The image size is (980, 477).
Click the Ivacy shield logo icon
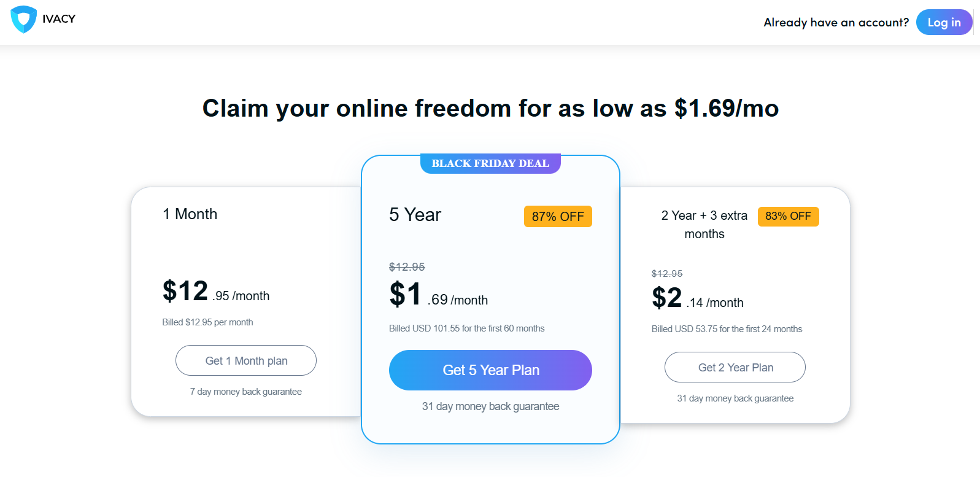[x=24, y=19]
